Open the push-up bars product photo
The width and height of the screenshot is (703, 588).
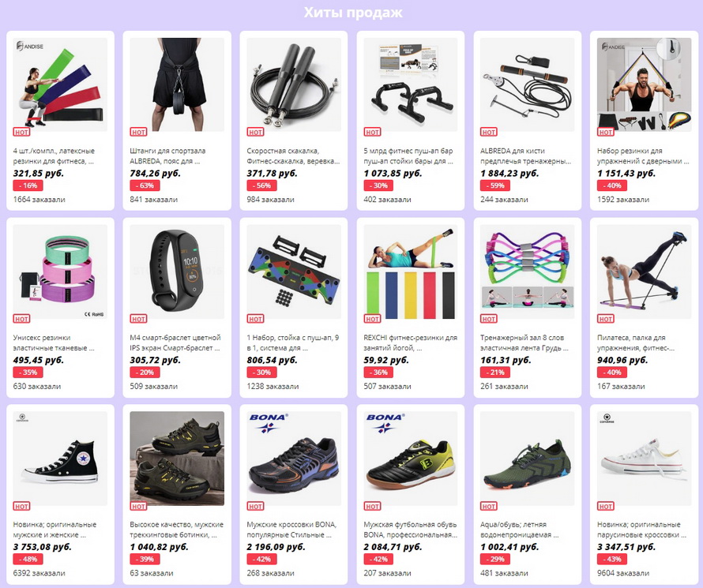click(x=411, y=84)
